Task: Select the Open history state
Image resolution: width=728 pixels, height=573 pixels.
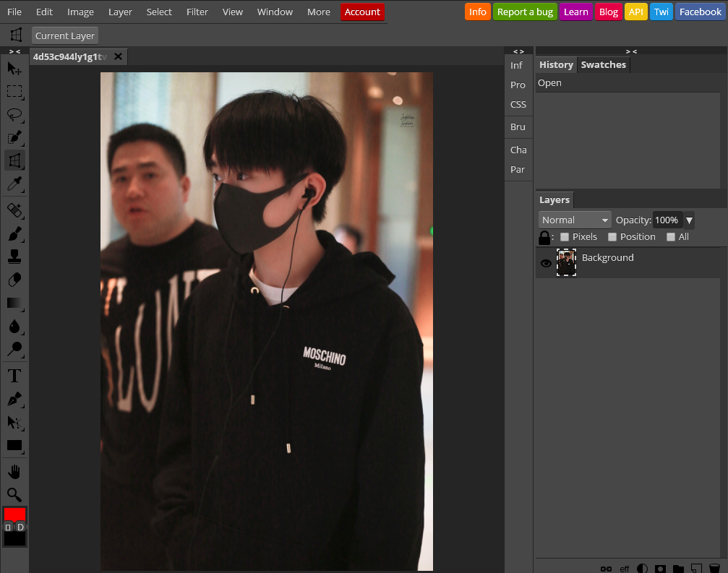Action: [x=628, y=83]
